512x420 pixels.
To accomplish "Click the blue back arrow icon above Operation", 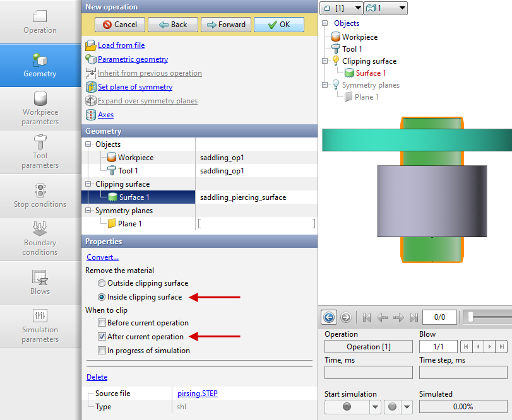I will point(329,317).
